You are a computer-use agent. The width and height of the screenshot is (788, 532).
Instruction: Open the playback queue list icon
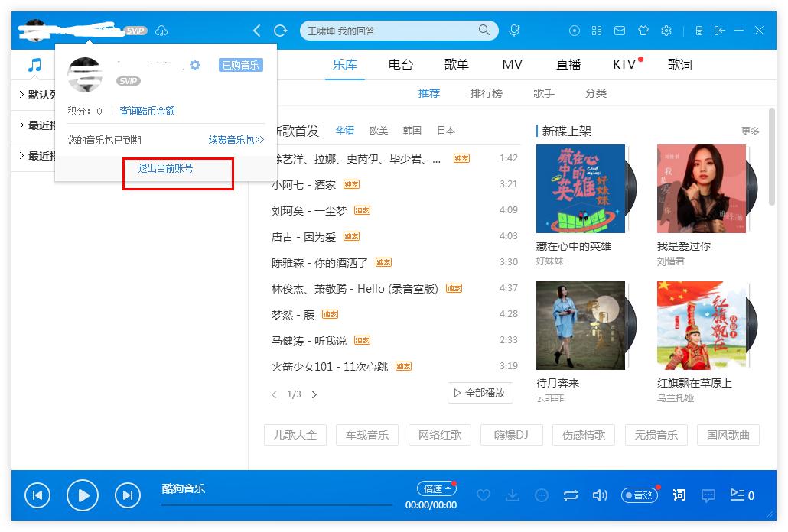click(740, 495)
